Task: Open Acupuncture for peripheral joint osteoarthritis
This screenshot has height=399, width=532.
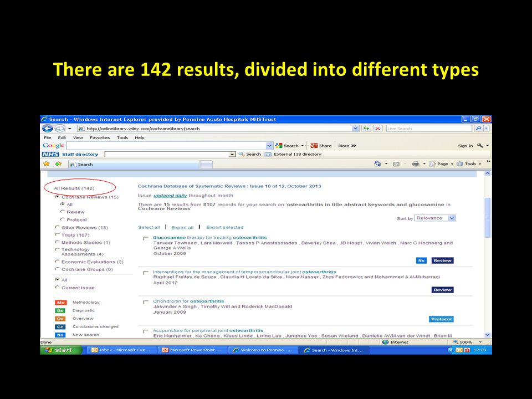Action: [x=208, y=330]
